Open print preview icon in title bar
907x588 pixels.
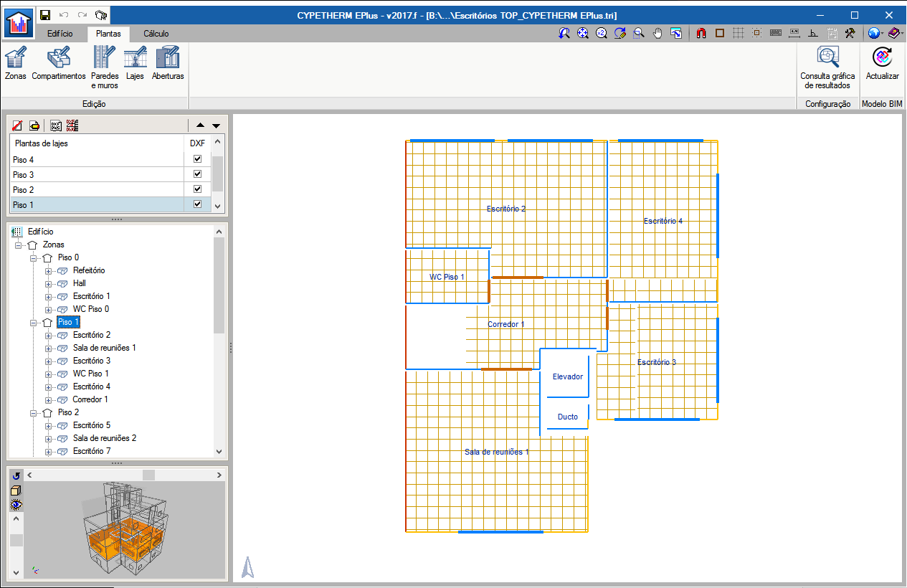[x=101, y=14]
